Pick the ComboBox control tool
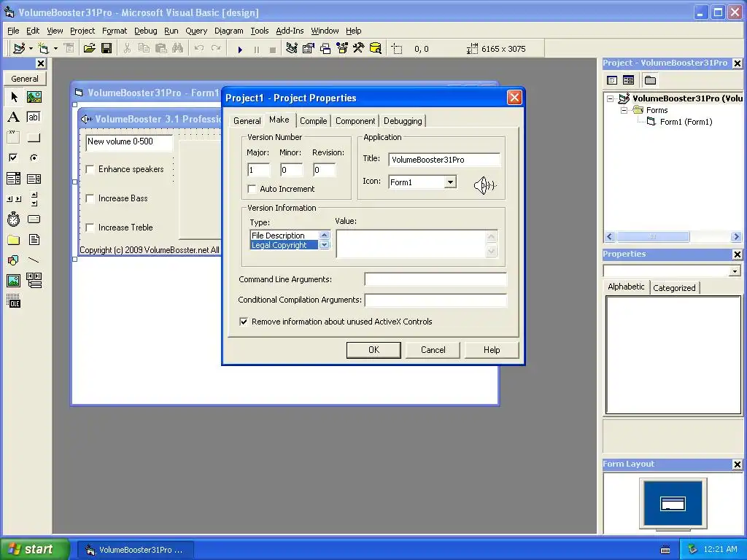The image size is (747, 560). pyautogui.click(x=14, y=179)
